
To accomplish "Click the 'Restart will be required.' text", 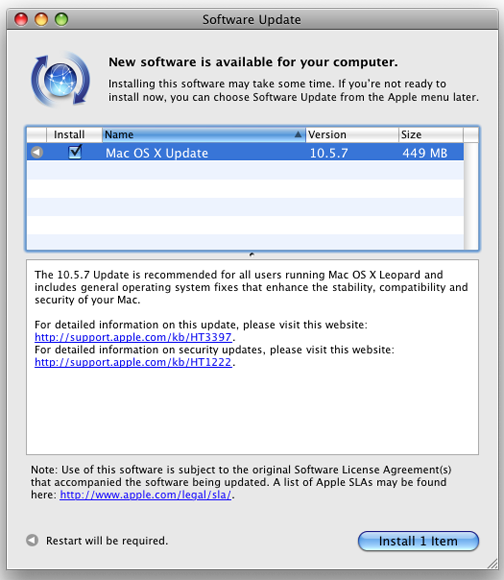I will pyautogui.click(x=107, y=541).
